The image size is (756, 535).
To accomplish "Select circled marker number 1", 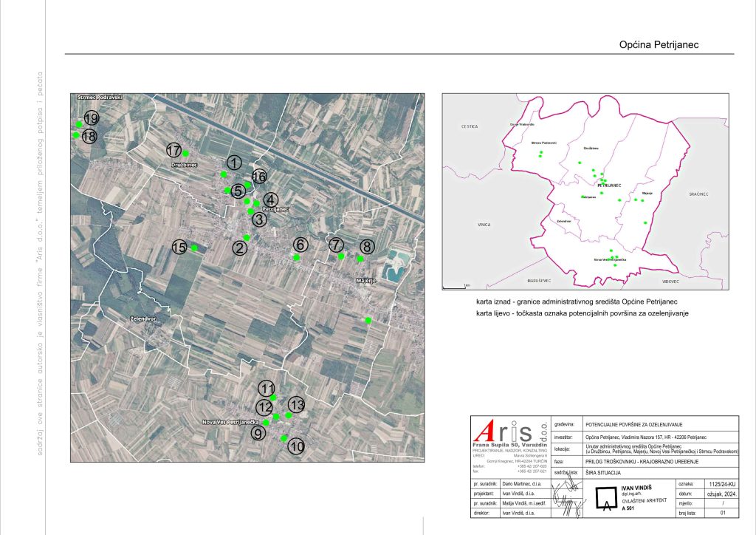I will coord(234,163).
